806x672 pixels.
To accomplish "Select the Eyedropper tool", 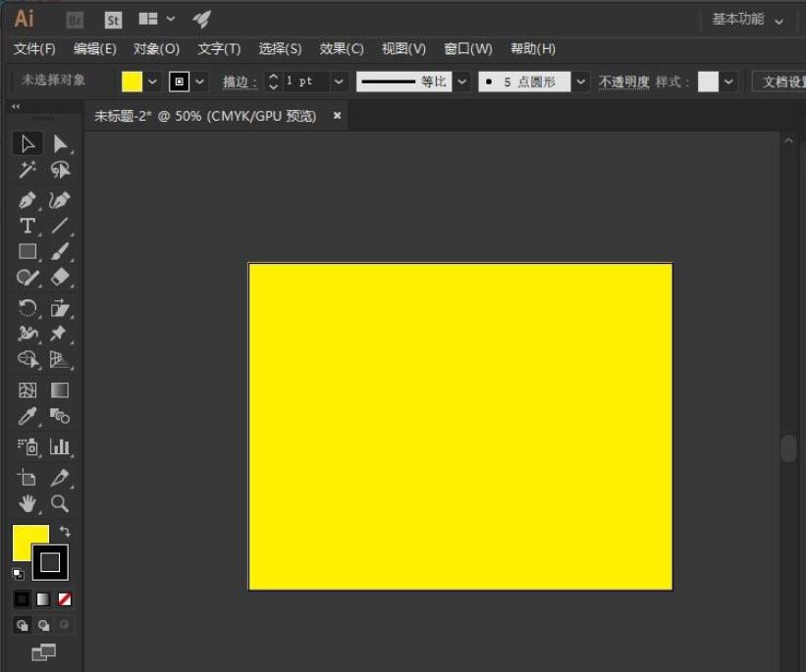I will coord(27,416).
